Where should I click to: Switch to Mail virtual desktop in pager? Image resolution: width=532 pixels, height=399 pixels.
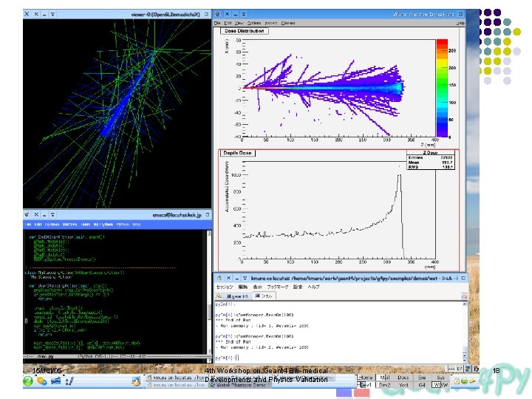[385, 378]
